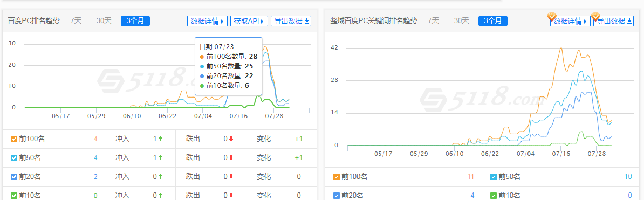The width and height of the screenshot is (644, 200).
Task: Click the 百度PC排名趋势 panel title
Action: coord(33,21)
